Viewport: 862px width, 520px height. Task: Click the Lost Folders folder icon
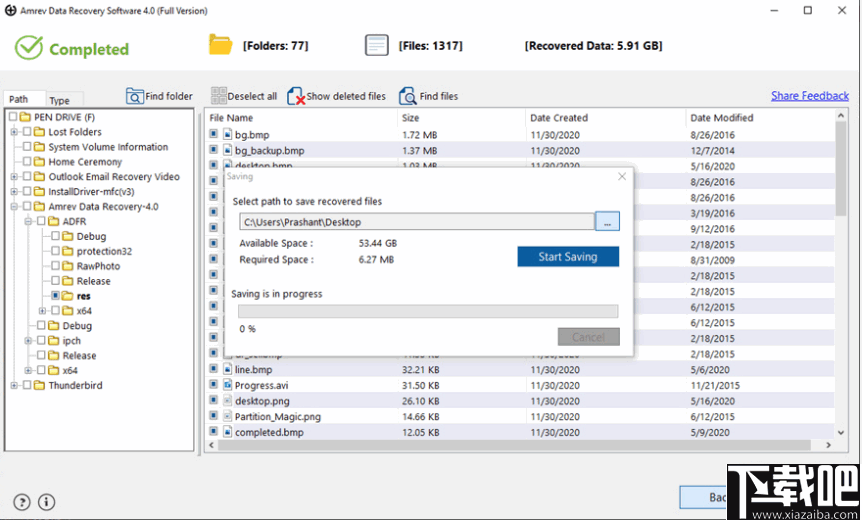39,132
